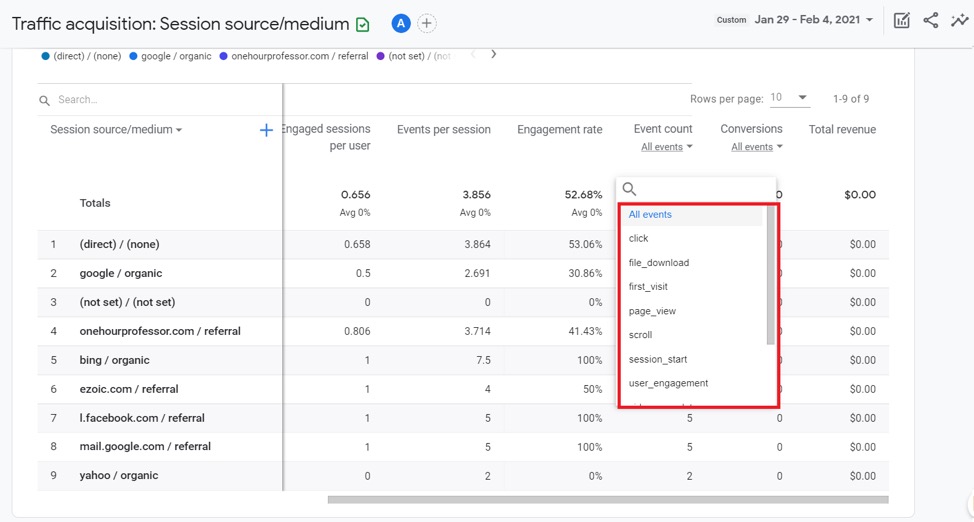Open the Session source/medium dimension dropdown
Image resolution: width=974 pixels, height=522 pixels.
coord(116,130)
